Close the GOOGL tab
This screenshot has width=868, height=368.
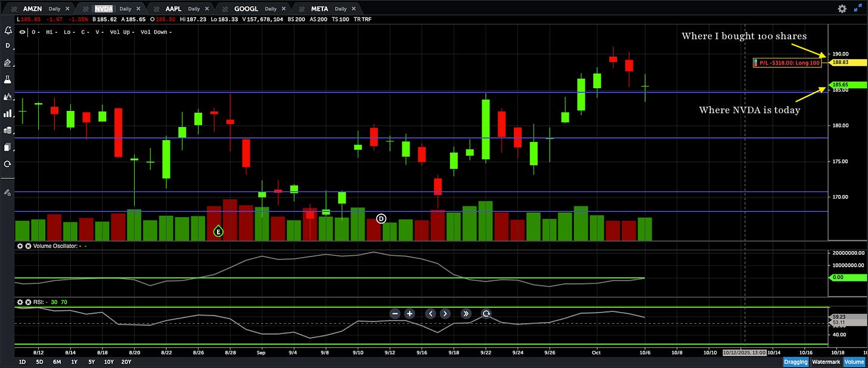[x=284, y=9]
